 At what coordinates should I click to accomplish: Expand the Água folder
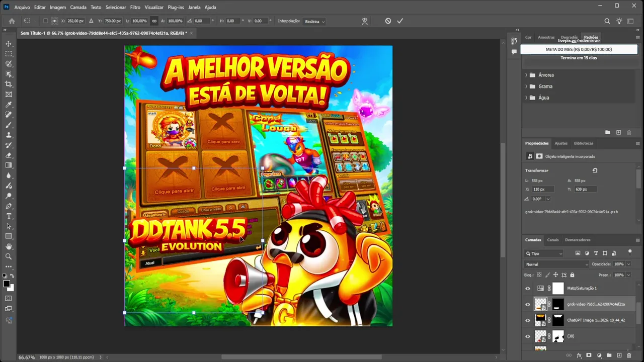click(x=526, y=98)
